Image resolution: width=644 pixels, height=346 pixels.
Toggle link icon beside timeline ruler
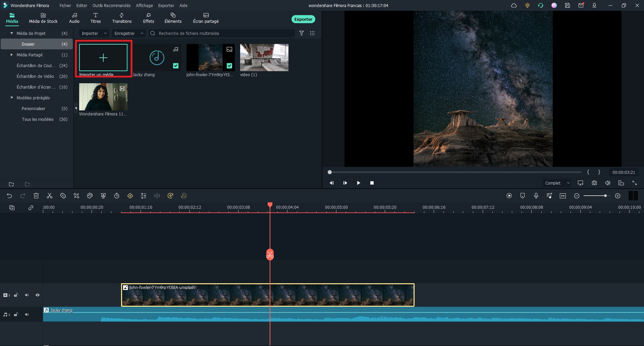pos(31,208)
